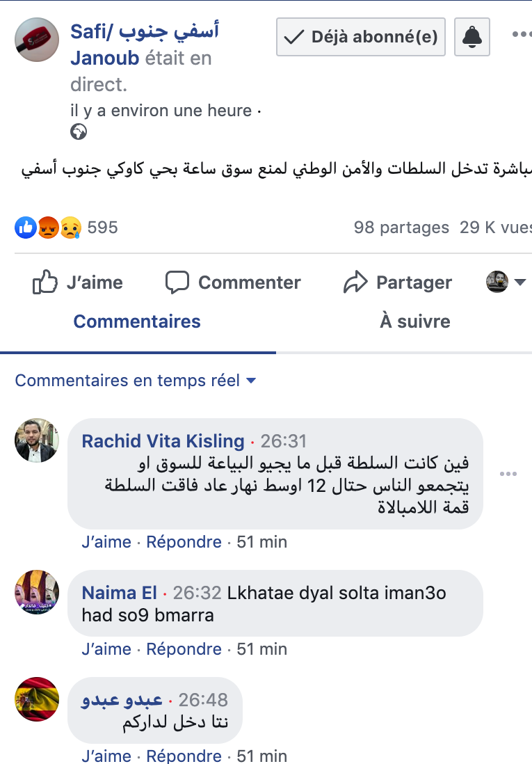This screenshot has width=532, height=764.
Task: Click Répondre under Naima El's comment
Action: coord(184,649)
